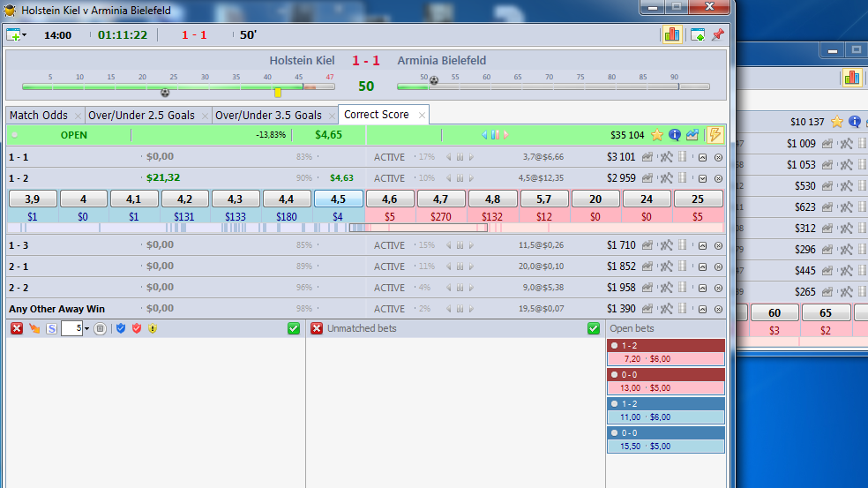Click the 4,5 price button
This screenshot has height=488, width=868.
click(x=338, y=199)
